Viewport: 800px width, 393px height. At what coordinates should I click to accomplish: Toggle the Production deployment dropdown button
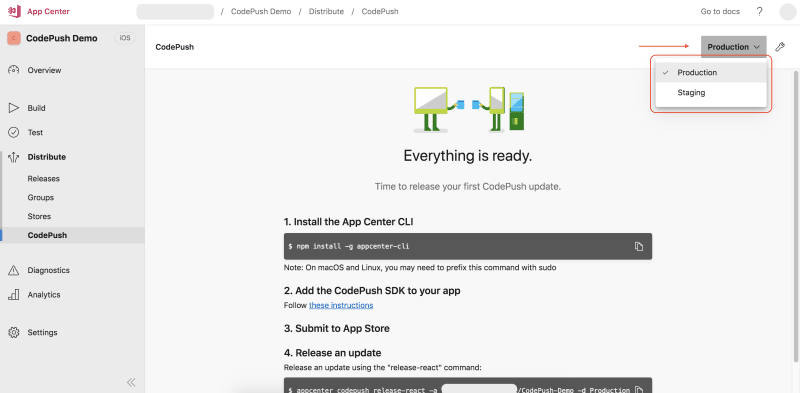734,47
